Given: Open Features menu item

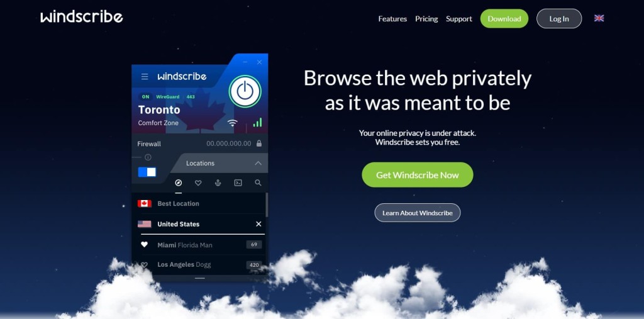Looking at the screenshot, I should coord(392,19).
